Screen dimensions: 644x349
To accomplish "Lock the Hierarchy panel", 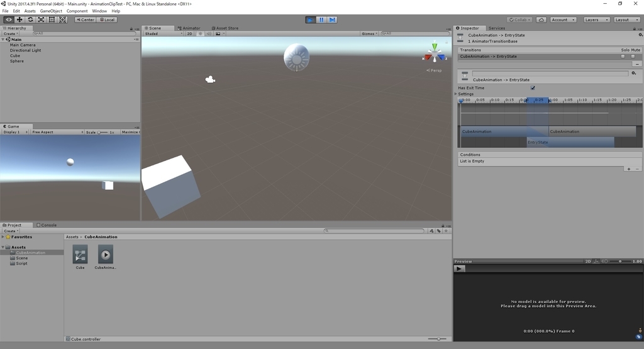I will tap(131, 29).
